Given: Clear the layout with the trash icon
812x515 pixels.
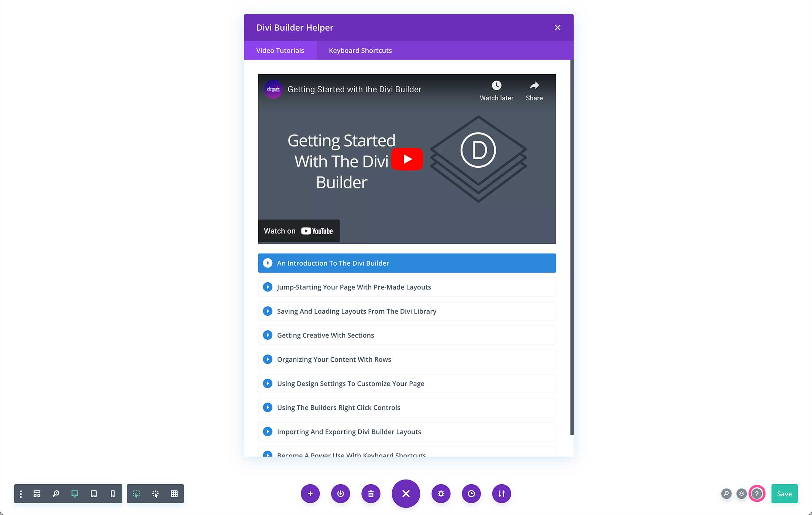Looking at the screenshot, I should [371, 494].
